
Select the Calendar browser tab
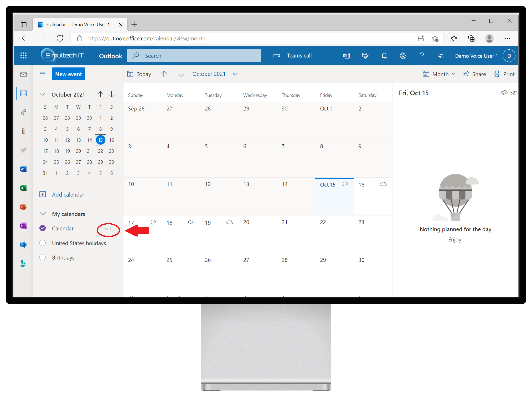pos(80,24)
